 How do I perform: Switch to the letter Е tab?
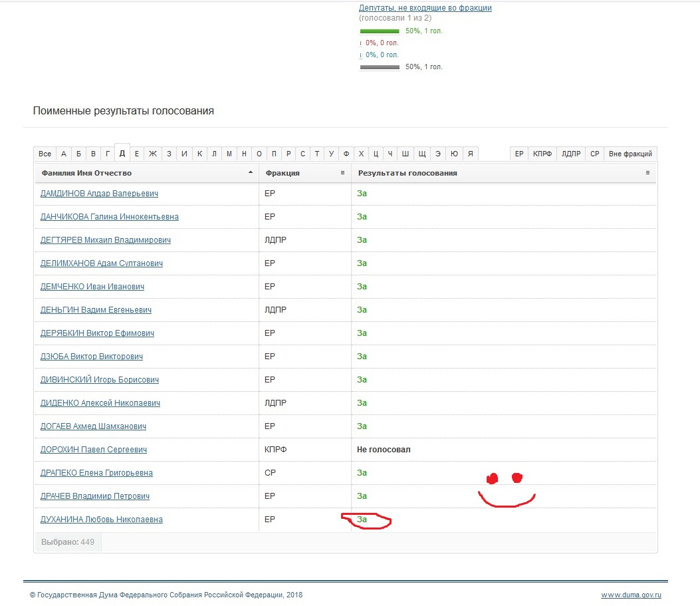[136, 154]
